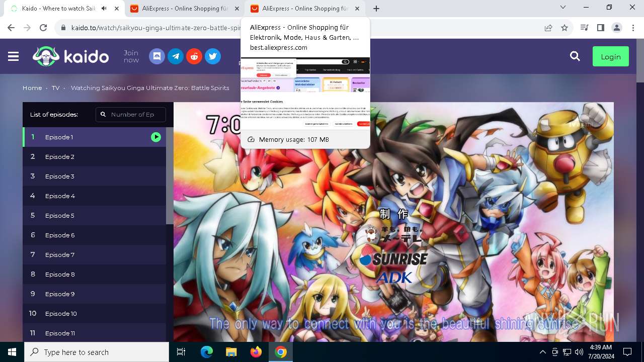Viewport: 644px width, 362px height.
Task: Show hidden system tray icons
Action: (x=542, y=352)
